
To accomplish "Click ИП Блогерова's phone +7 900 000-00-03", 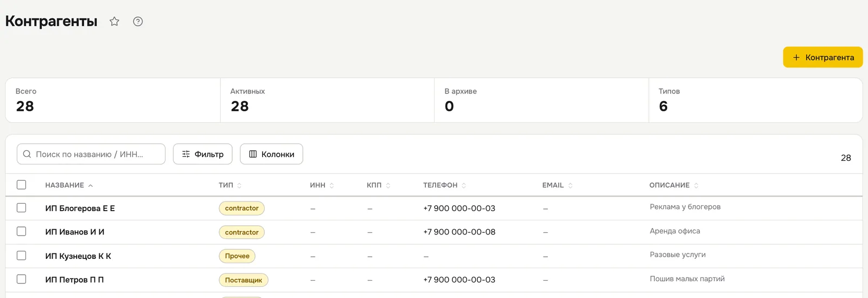I will (x=459, y=208).
